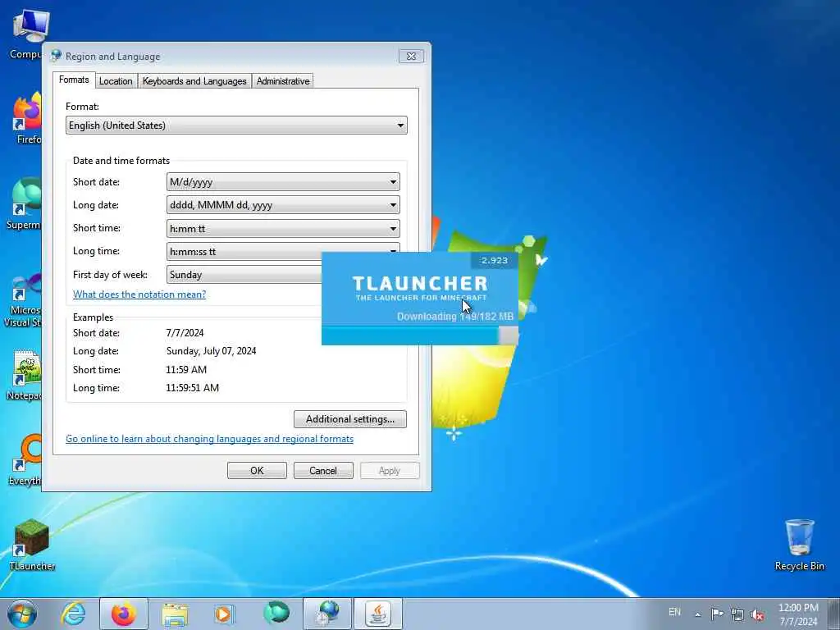Click the 2.923 version label in TLauncher
This screenshot has height=630, width=840.
click(494, 260)
